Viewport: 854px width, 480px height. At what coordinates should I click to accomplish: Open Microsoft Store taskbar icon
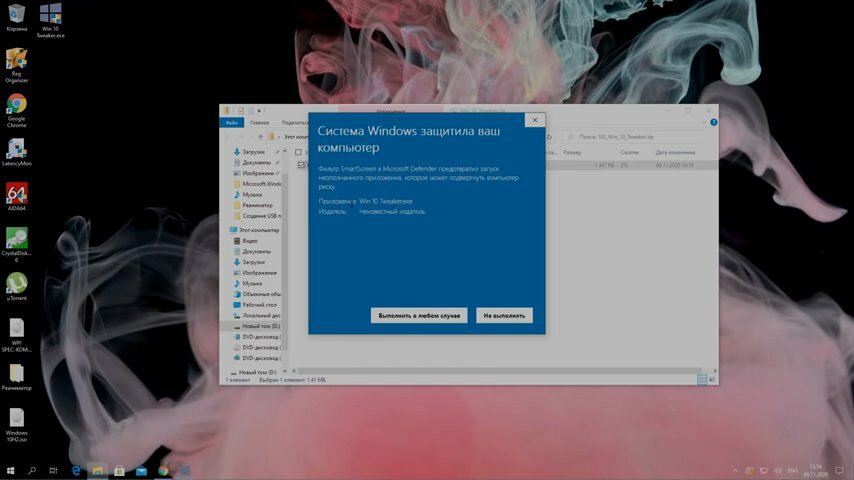119,470
